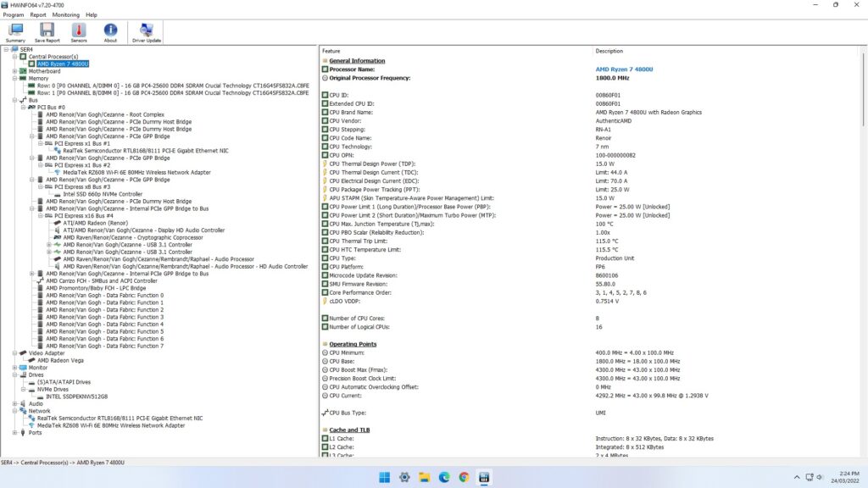Viewport: 868px width, 488px height.
Task: Select the MediaTek RZ608 adapter under Network
Action: [110, 425]
